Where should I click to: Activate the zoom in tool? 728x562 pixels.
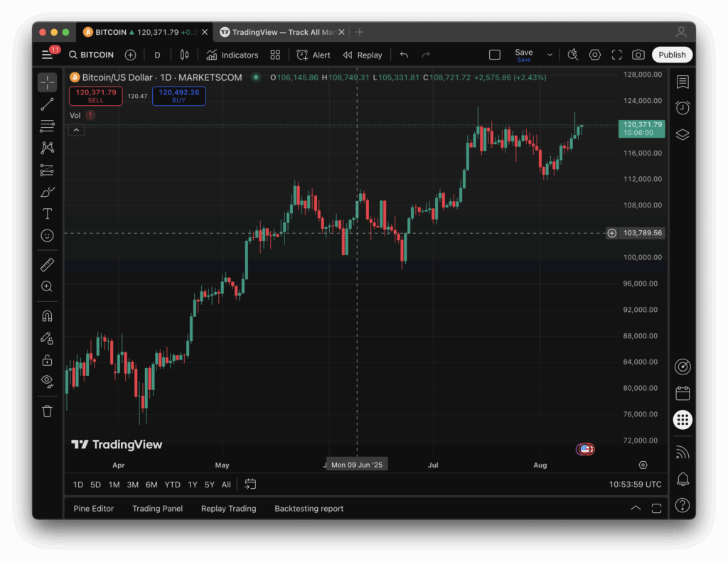tap(48, 286)
